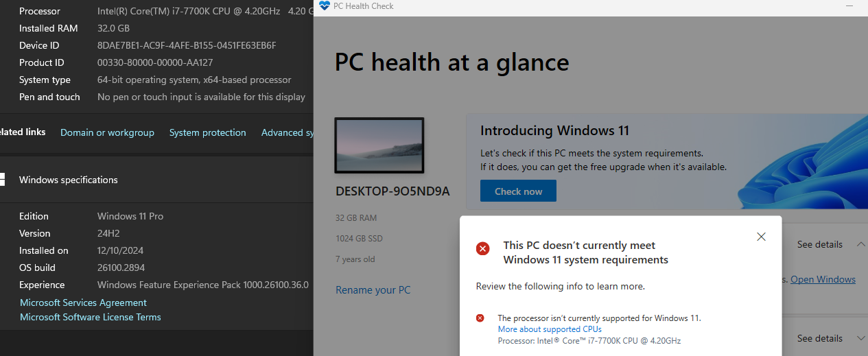Click the '7 years old' text

pos(355,259)
